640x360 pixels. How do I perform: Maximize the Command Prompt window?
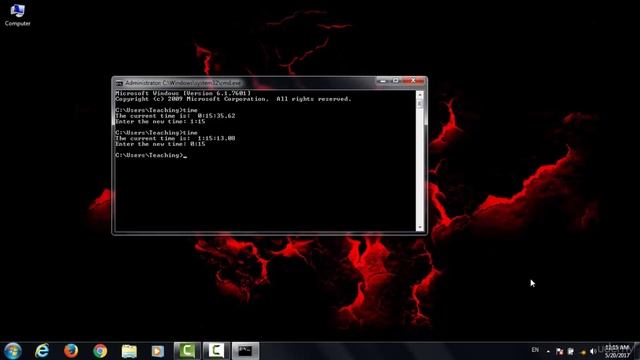pyautogui.click(x=396, y=81)
